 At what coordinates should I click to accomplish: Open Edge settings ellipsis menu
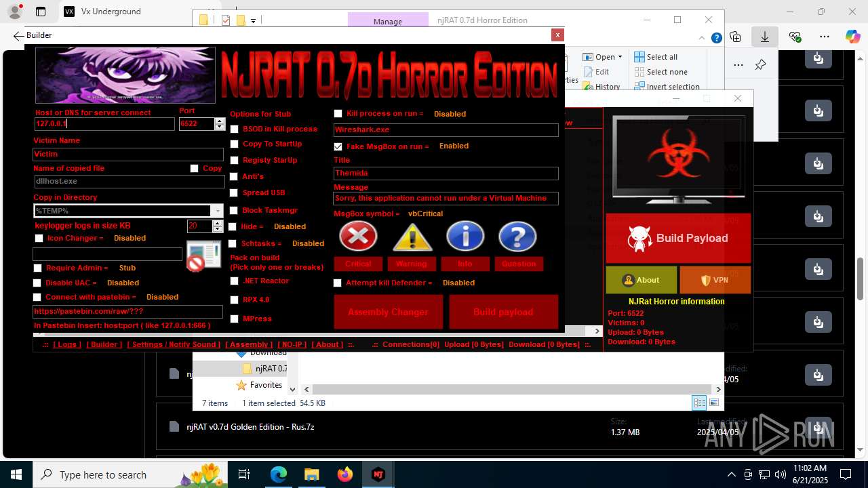pyautogui.click(x=825, y=37)
